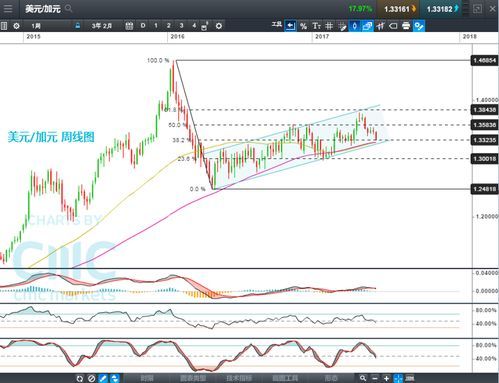Screen dimensions: 499x383
Task: Click the 工具 tools label
Action: [x=277, y=24]
